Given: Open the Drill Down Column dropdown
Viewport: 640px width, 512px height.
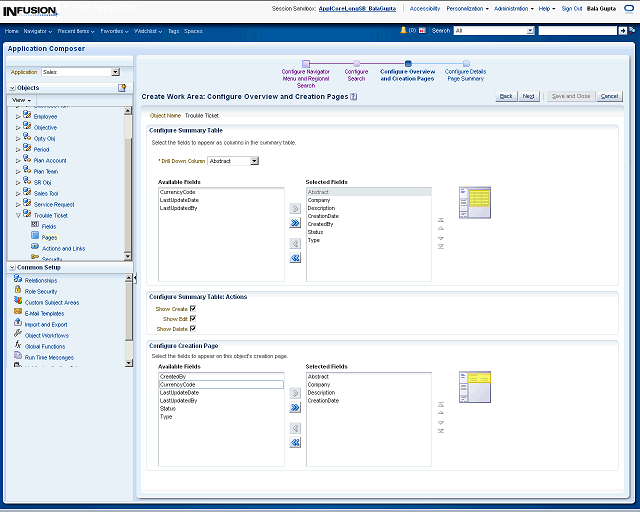Looking at the screenshot, I should pos(255,160).
